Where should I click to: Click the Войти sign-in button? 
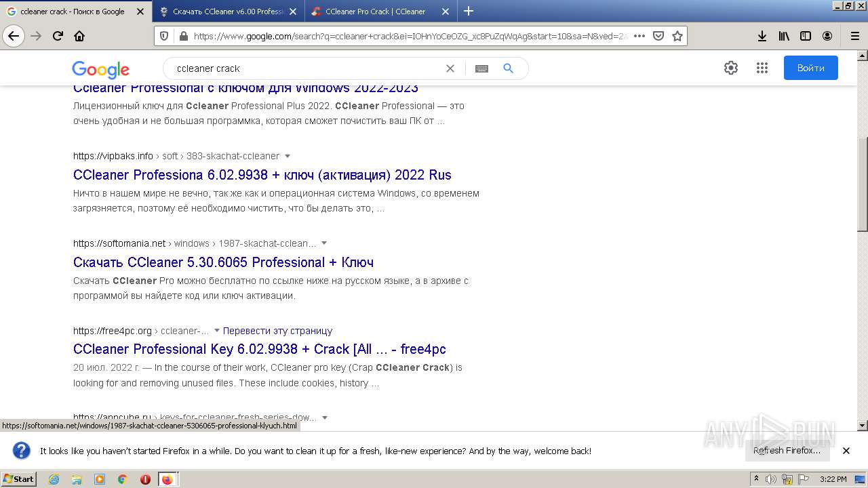point(810,68)
